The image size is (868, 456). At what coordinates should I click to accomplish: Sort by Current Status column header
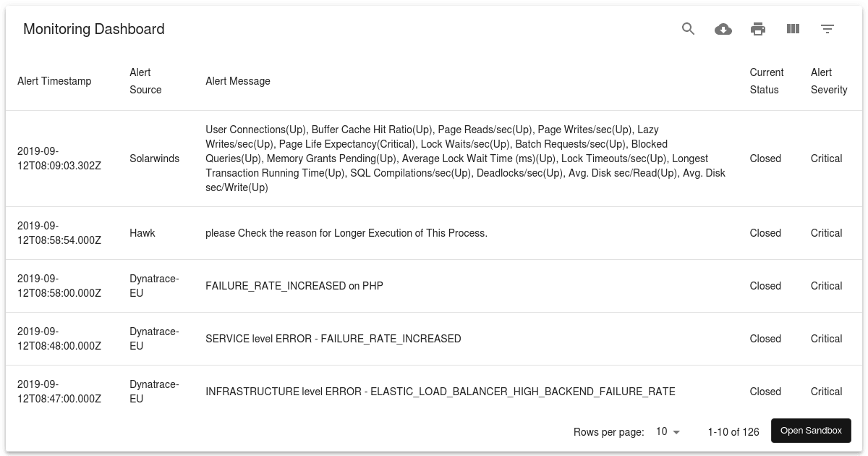coord(767,81)
